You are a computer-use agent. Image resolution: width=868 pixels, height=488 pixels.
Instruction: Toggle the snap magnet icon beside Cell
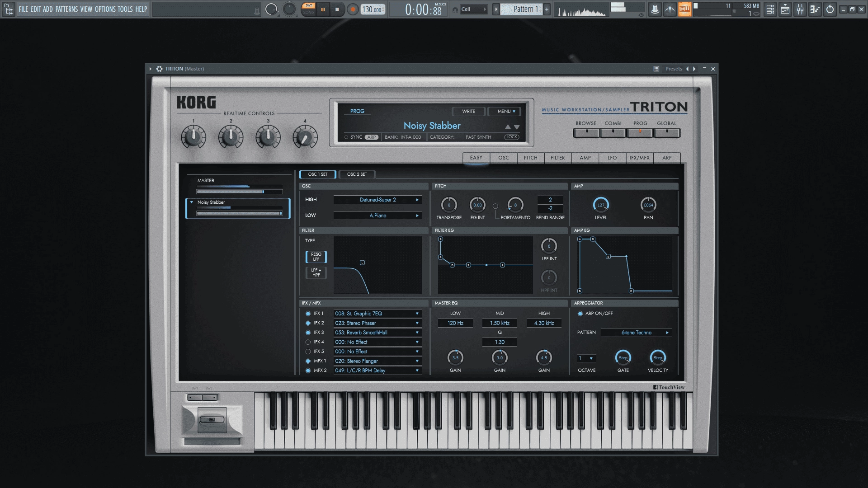tap(455, 9)
